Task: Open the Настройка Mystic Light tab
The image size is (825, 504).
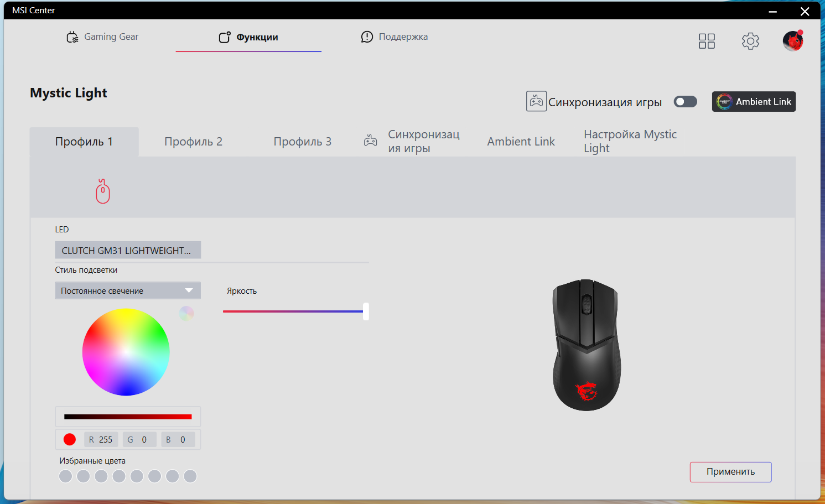Action: (630, 142)
